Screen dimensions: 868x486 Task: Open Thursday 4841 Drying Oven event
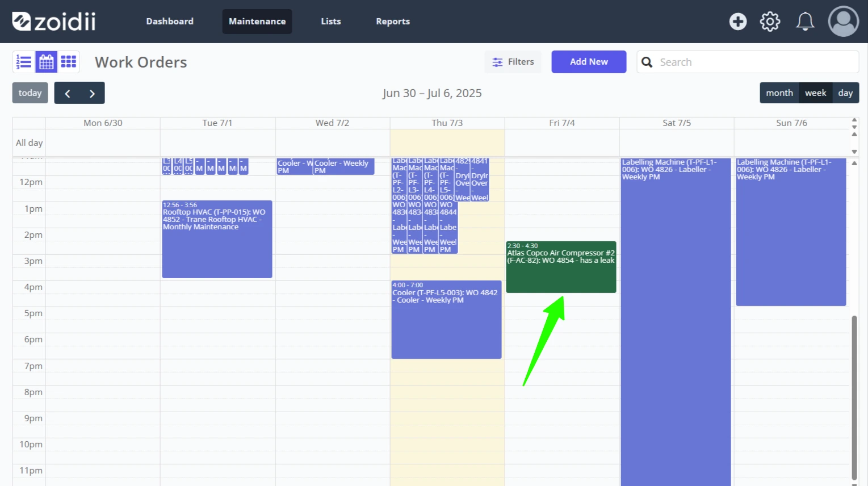point(480,179)
